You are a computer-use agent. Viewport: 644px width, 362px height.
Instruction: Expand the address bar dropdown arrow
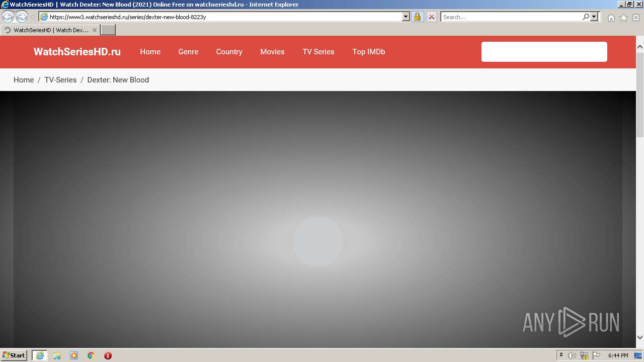click(406, 17)
